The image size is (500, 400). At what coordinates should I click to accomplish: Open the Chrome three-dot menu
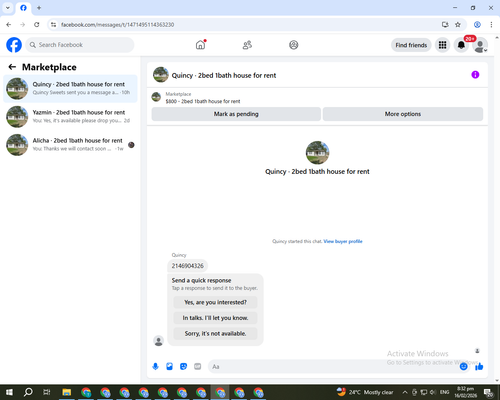pos(491,25)
